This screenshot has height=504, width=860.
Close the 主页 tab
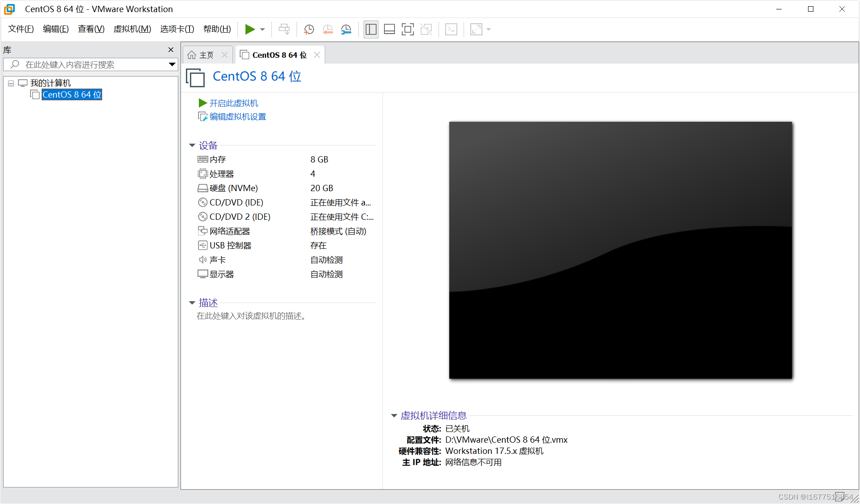pos(225,55)
